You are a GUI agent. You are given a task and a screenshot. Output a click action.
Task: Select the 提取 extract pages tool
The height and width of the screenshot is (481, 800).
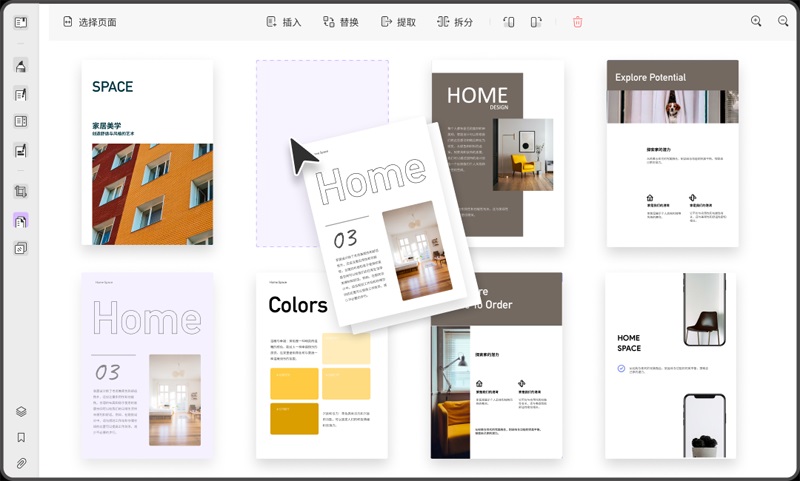point(398,22)
